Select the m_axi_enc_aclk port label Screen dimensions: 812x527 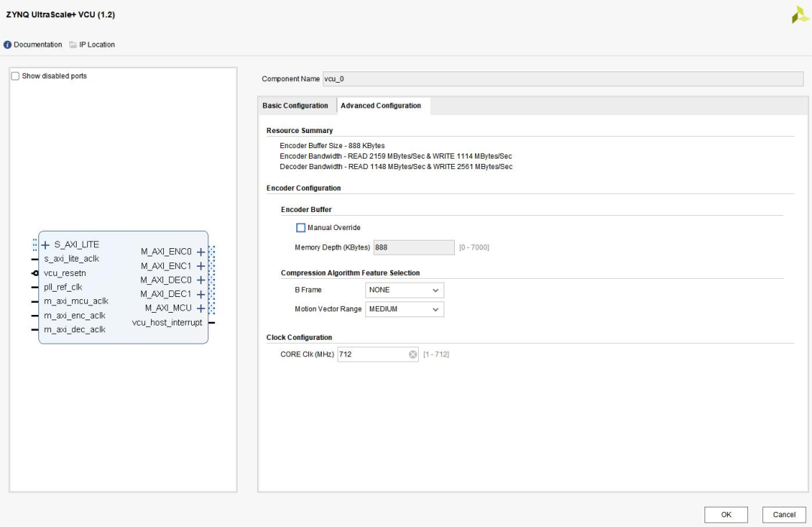coord(74,316)
